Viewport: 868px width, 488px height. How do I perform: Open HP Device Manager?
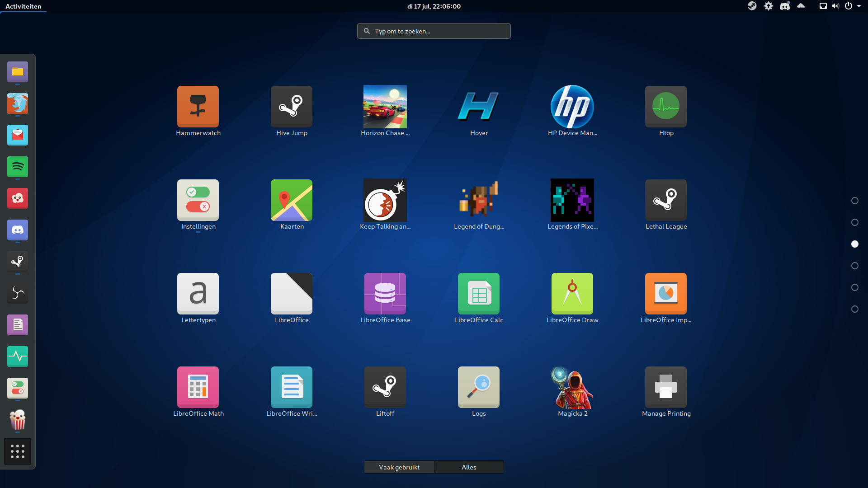point(572,107)
